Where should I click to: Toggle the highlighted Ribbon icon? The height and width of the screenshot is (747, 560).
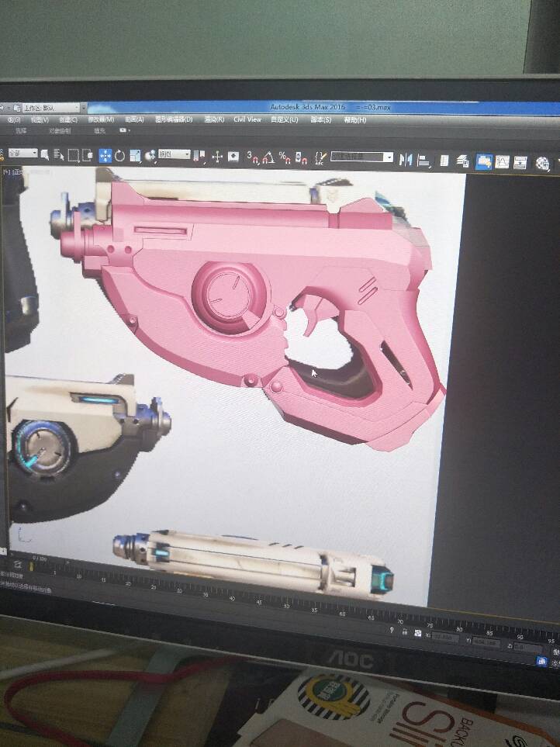click(x=484, y=162)
